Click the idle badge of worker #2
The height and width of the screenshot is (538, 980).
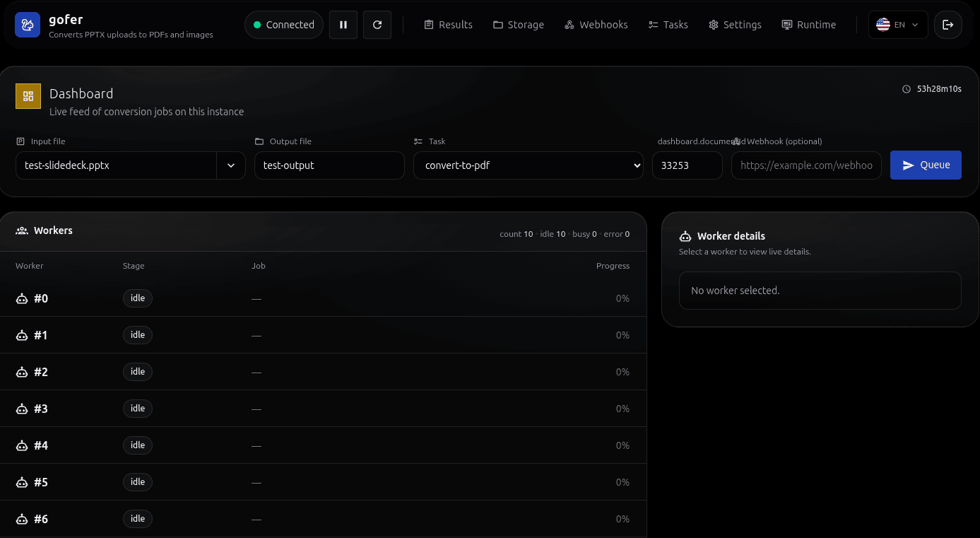[138, 372]
